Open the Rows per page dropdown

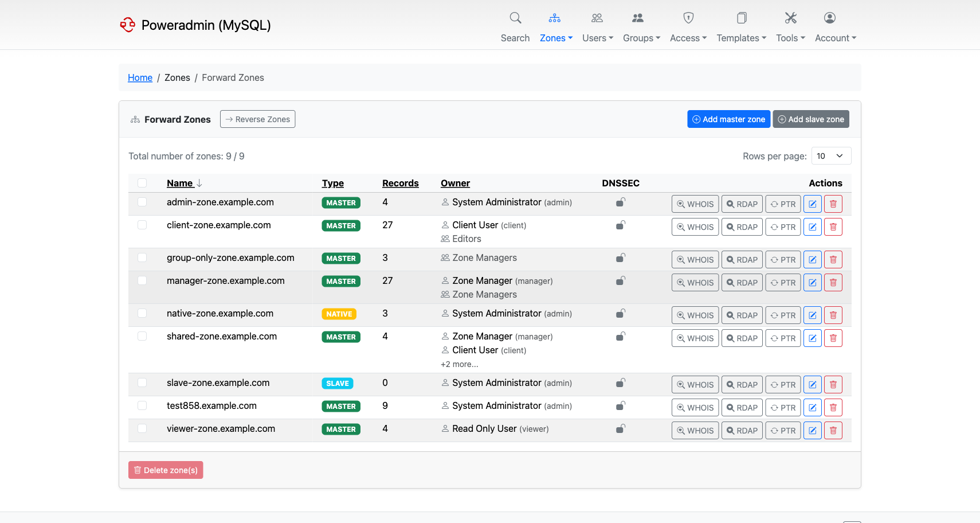[x=831, y=156]
